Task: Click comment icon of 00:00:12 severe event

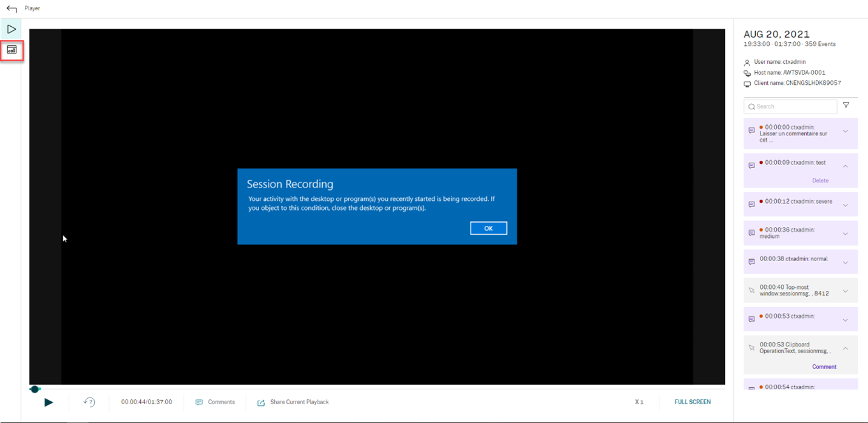Action: point(751,205)
